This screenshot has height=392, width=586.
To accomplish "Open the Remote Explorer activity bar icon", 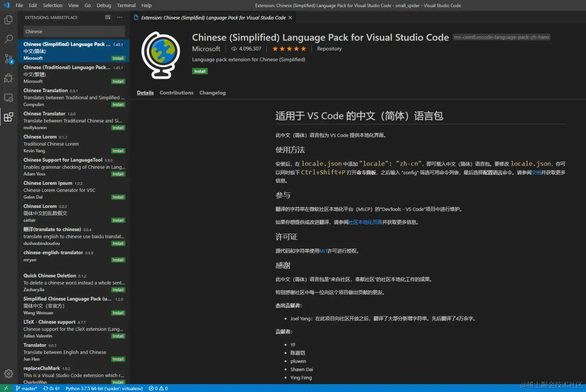I will click(9, 98).
